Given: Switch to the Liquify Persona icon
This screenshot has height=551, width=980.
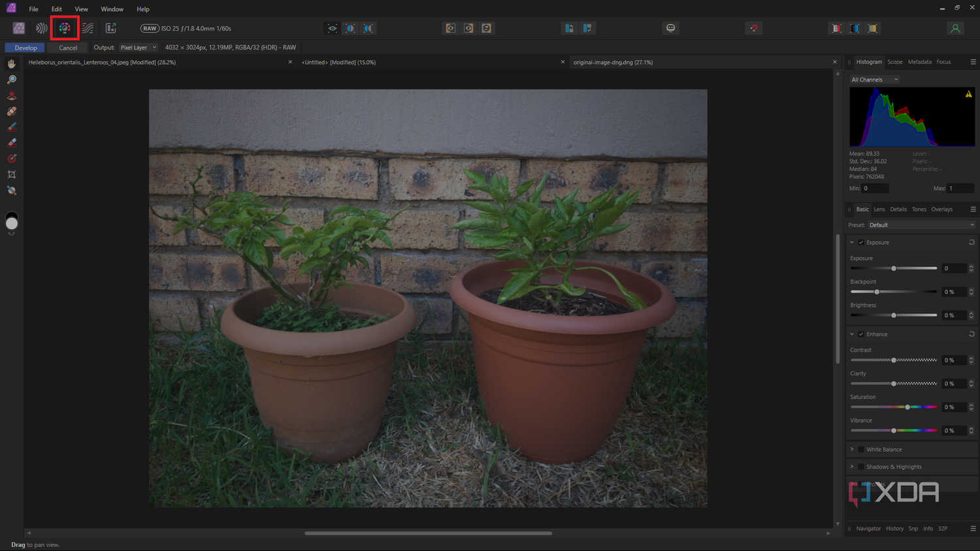Looking at the screenshot, I should 42,28.
